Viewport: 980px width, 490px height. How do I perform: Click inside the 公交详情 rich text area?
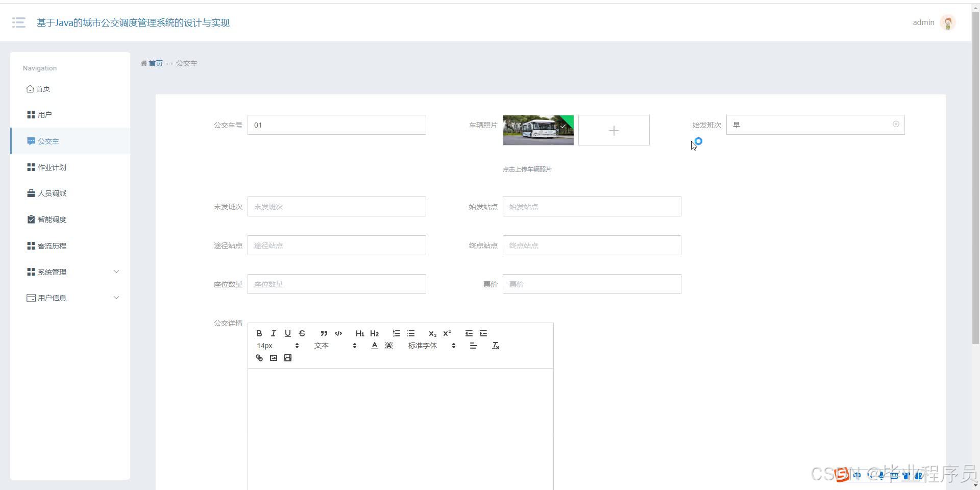[x=401, y=429]
